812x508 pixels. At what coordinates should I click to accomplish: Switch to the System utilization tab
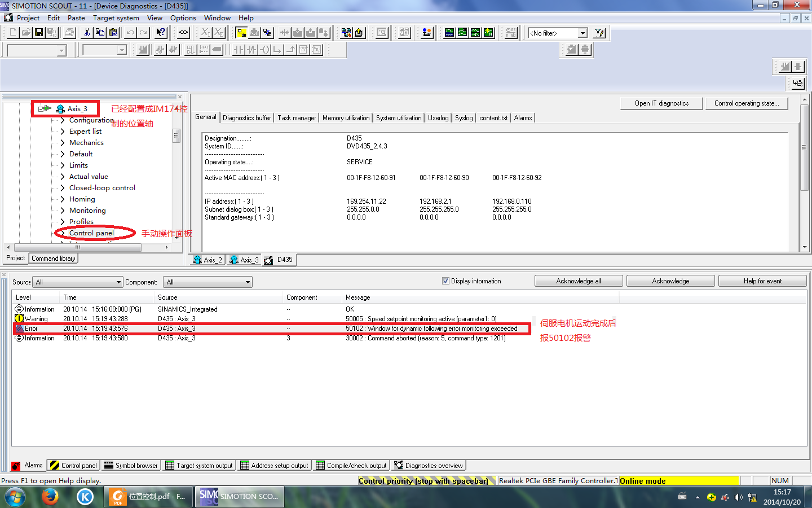[x=399, y=118]
